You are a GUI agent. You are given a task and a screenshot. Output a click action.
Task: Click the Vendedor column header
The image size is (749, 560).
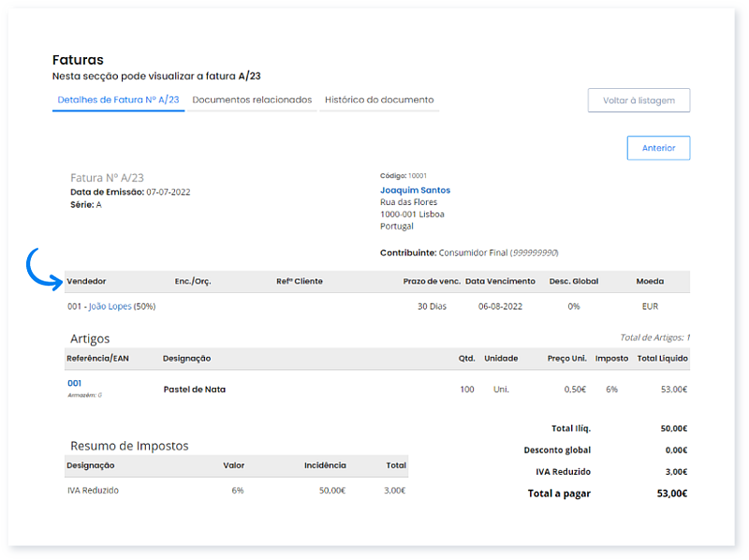click(86, 281)
